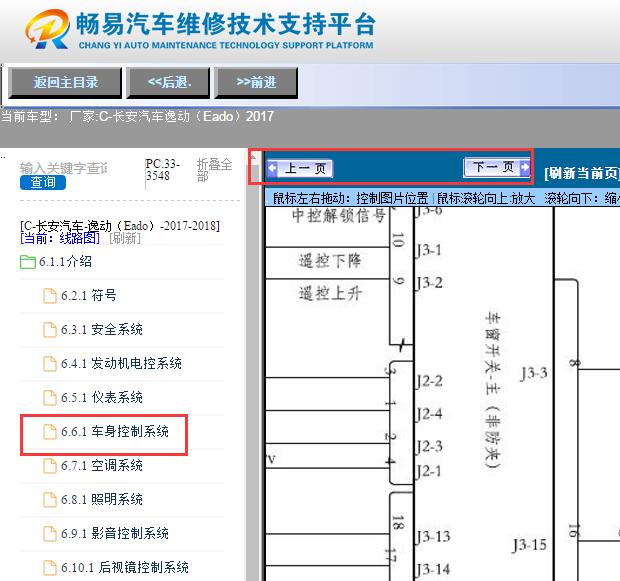Click 刷新当前页 to refresh the page
This screenshot has height=581, width=620.
tap(582, 173)
